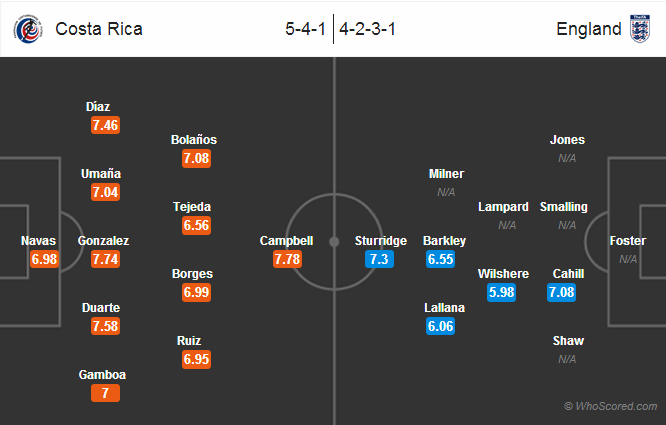666x425 pixels.
Task: Open the WhoScored.com watermark link
Action: coord(610,406)
